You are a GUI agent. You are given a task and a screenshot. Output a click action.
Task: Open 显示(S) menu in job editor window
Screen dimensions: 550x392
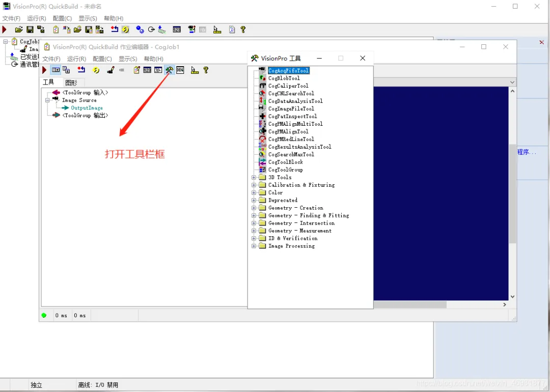click(128, 59)
